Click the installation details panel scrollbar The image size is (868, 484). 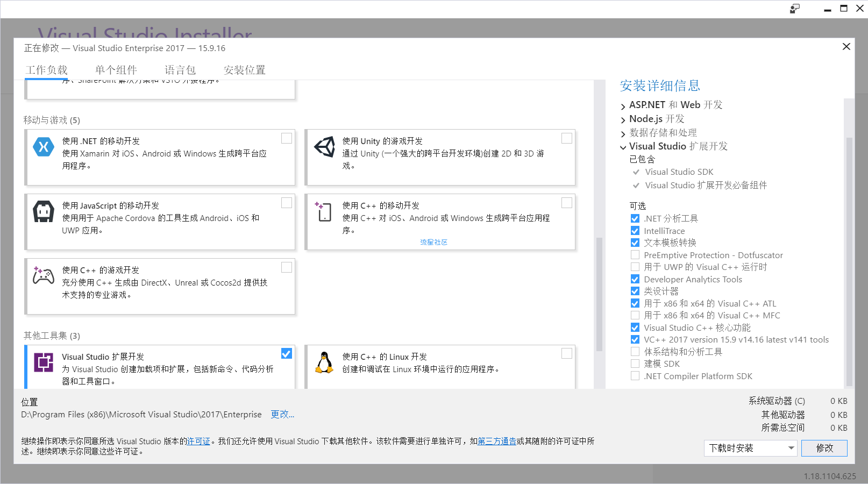click(x=849, y=262)
